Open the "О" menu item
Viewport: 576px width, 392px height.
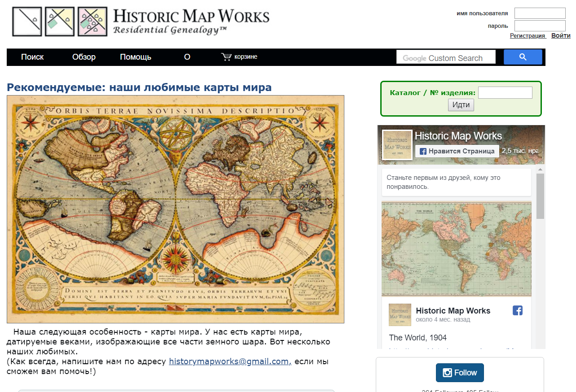(x=187, y=57)
